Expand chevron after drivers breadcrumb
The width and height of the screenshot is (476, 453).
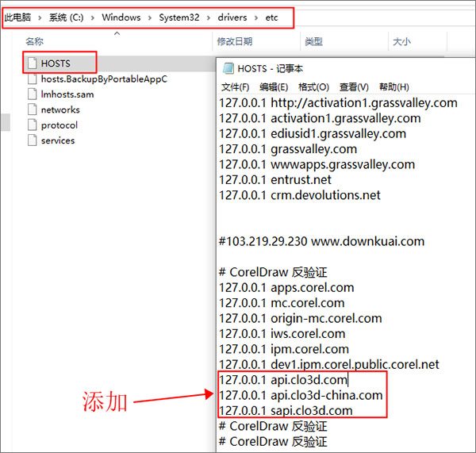coord(256,18)
